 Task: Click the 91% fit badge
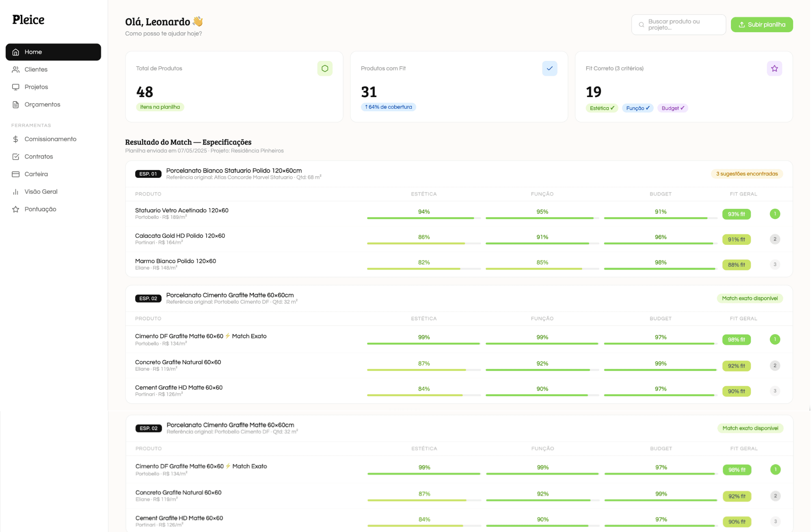point(736,240)
